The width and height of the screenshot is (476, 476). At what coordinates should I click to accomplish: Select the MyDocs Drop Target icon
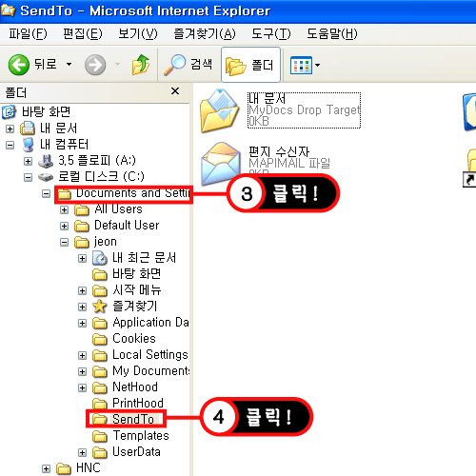coord(219,110)
